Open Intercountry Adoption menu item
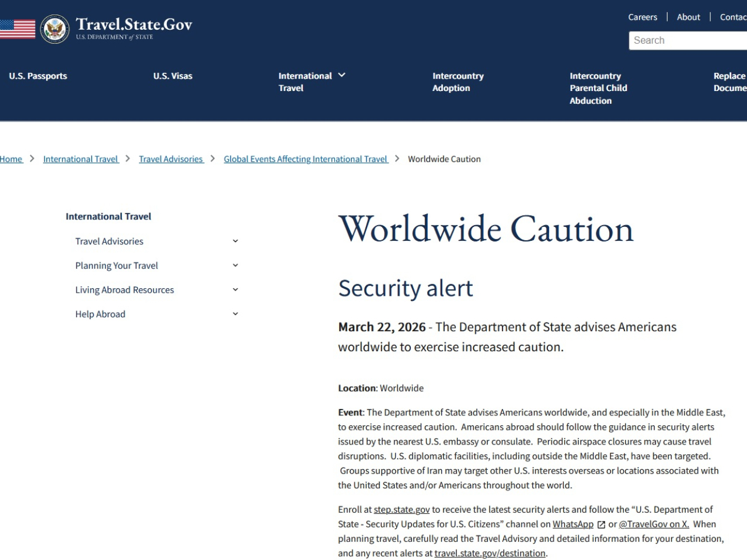This screenshot has height=560, width=747. tap(458, 82)
